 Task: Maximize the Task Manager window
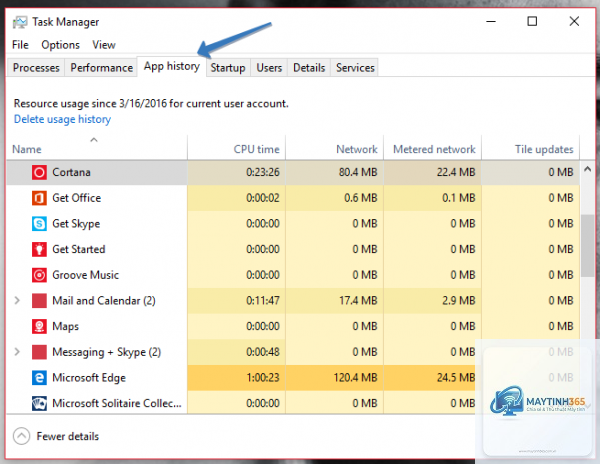click(x=532, y=21)
